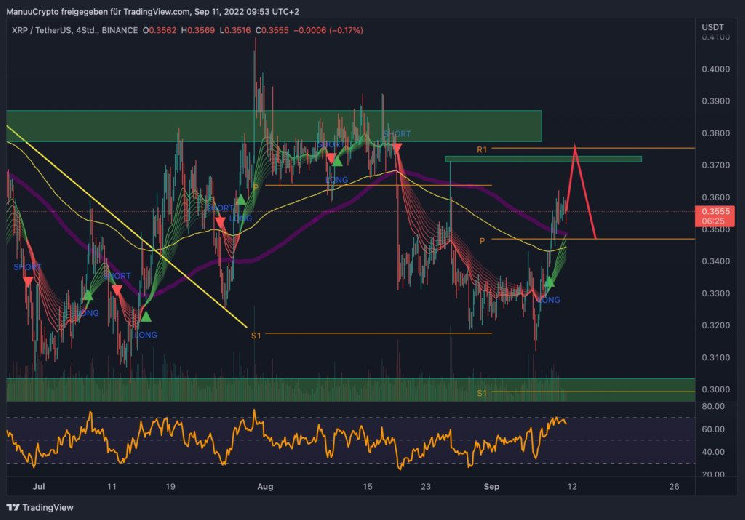Select the large green resistance zone rectangle
This screenshot has height=520, width=745.
coord(273,126)
